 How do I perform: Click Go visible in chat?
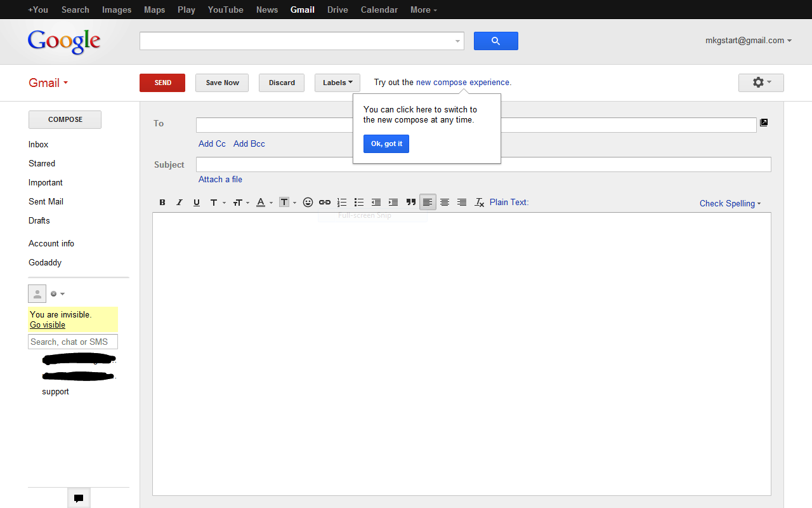pos(48,325)
